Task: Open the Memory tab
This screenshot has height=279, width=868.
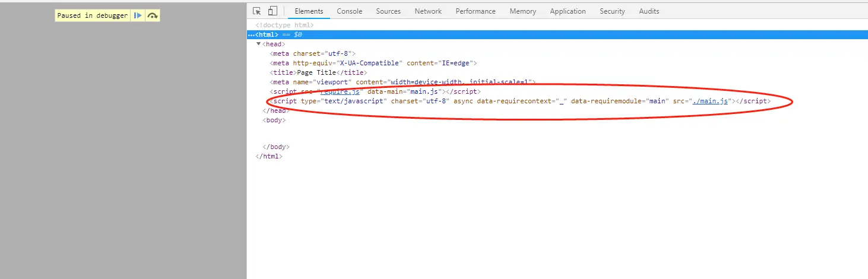Action: click(x=522, y=11)
